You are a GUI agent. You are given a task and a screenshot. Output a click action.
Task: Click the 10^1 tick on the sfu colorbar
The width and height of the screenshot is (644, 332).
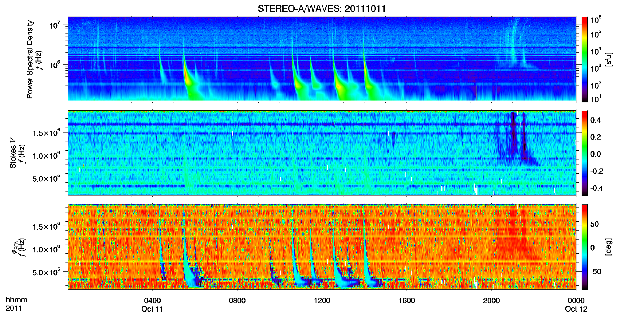point(596,99)
